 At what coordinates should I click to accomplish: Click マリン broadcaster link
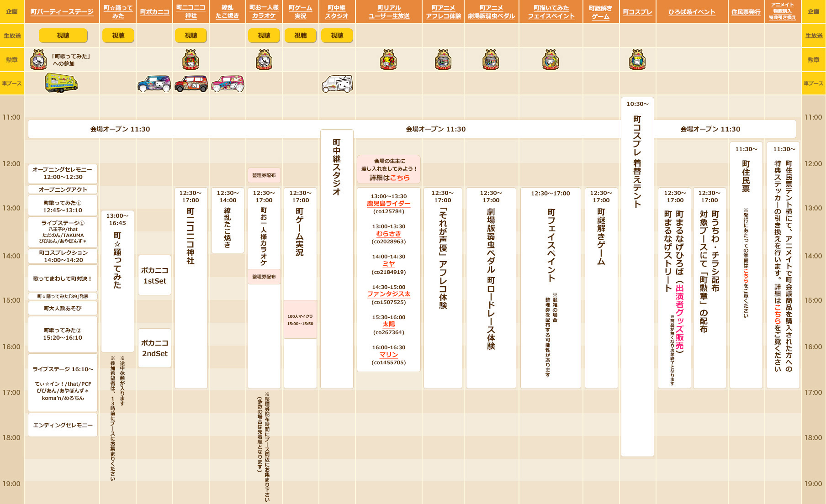coord(389,355)
